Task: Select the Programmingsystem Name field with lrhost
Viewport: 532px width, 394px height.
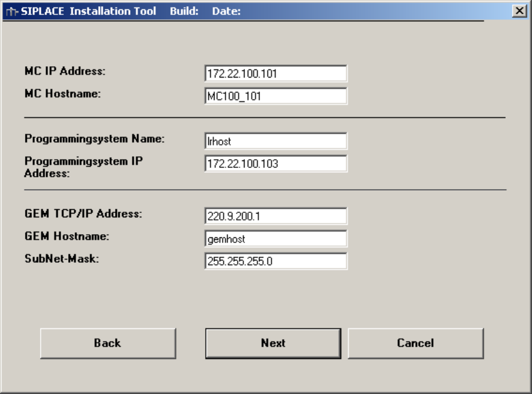Action: click(x=276, y=141)
